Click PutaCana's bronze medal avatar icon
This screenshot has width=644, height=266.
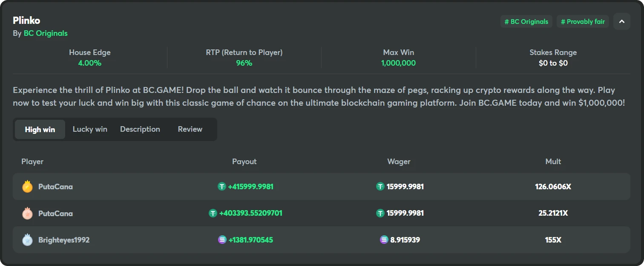click(27, 213)
